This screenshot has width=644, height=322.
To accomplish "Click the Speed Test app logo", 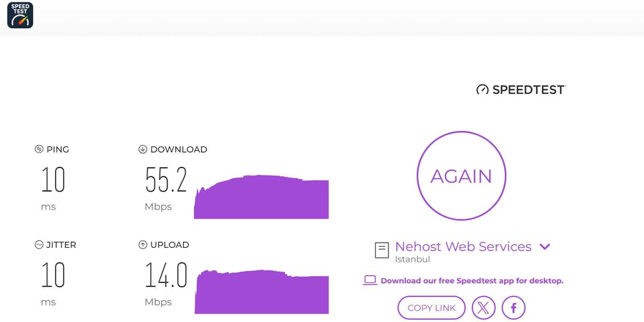I will pos(20,15).
